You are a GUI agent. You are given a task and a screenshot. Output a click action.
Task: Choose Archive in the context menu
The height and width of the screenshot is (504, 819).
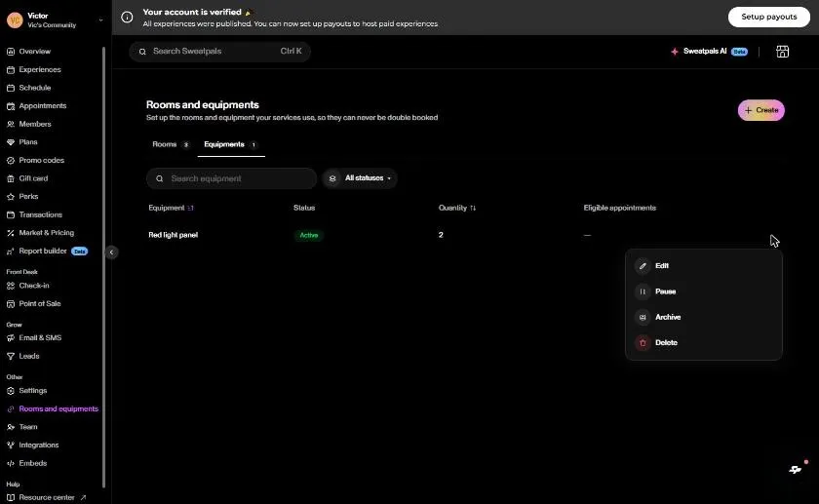[704, 317]
